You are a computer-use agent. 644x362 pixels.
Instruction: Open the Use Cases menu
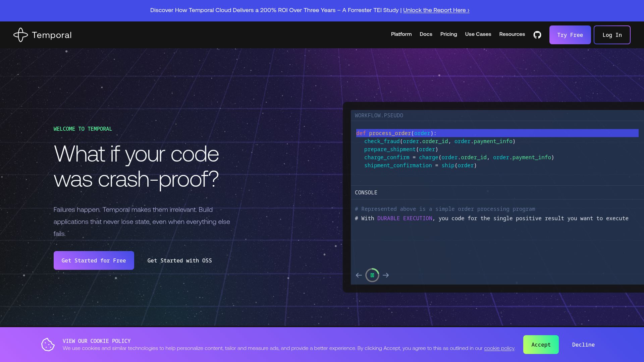point(478,34)
